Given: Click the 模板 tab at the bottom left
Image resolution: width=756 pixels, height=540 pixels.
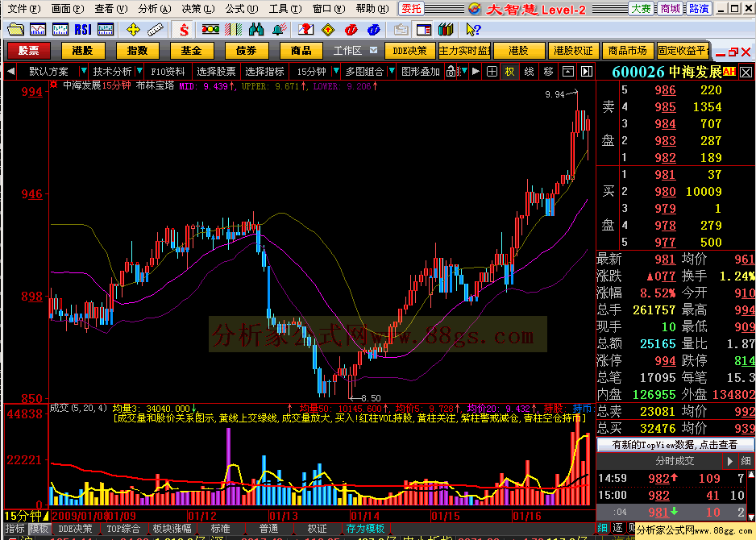Looking at the screenshot, I should (38, 529).
